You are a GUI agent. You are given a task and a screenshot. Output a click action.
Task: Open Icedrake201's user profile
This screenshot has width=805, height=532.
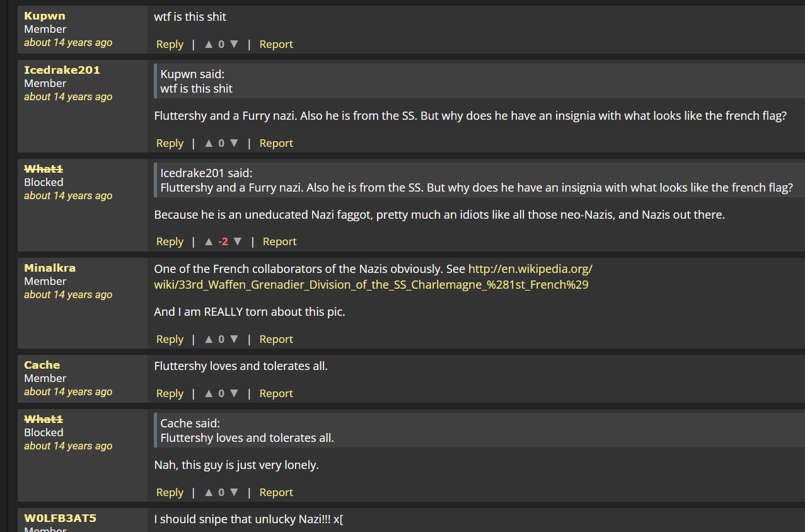click(62, 70)
